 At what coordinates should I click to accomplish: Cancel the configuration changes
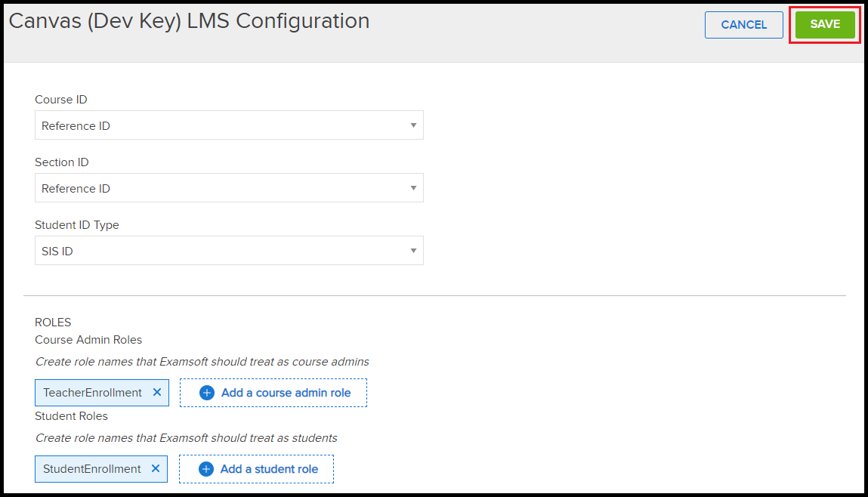[x=743, y=24]
